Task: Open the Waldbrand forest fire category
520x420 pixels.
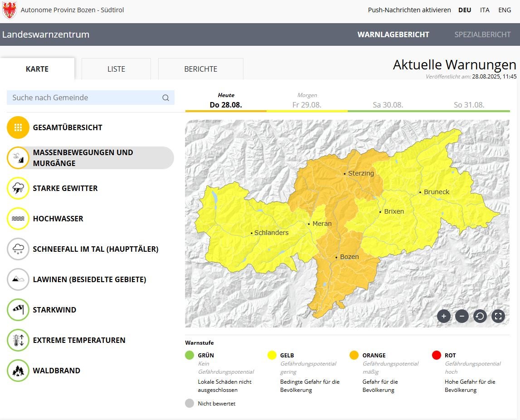Action: pos(56,371)
